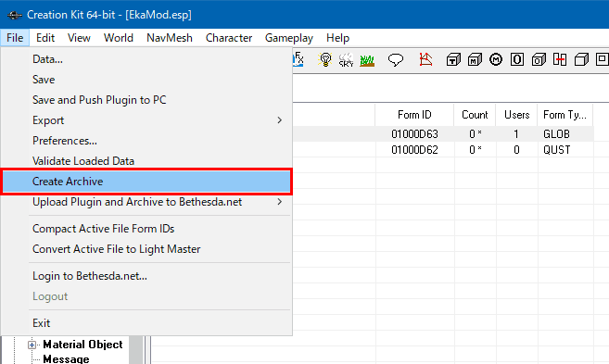The height and width of the screenshot is (364, 609).
Task: Click the Users value 0 cell
Action: coord(516,150)
